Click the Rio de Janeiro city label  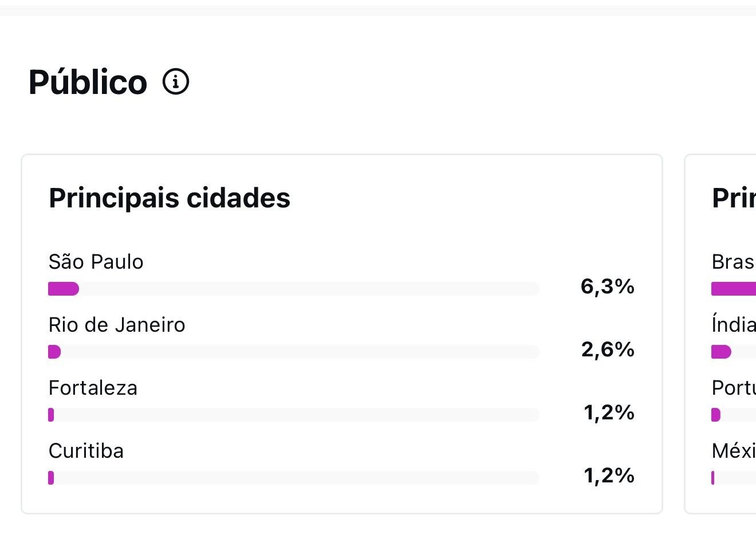117,325
